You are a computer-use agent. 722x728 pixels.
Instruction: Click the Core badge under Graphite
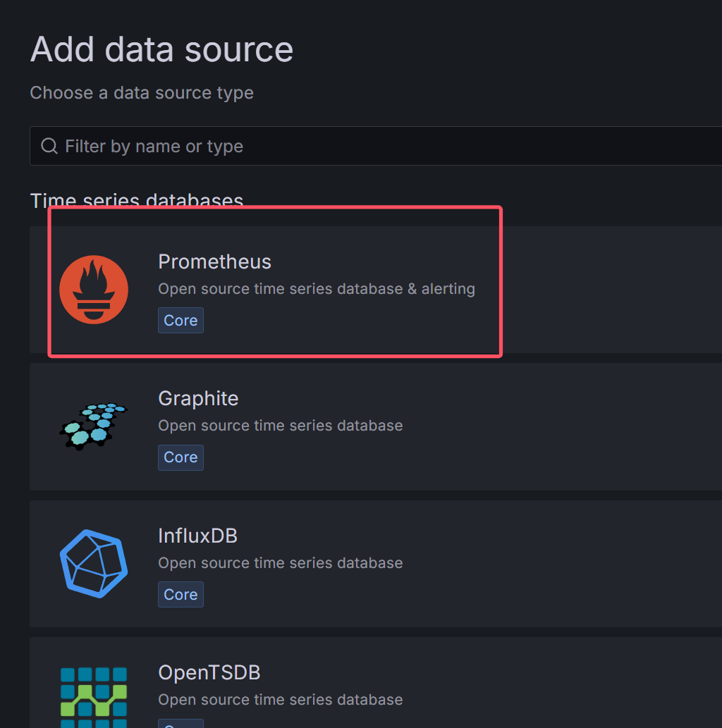pos(180,457)
